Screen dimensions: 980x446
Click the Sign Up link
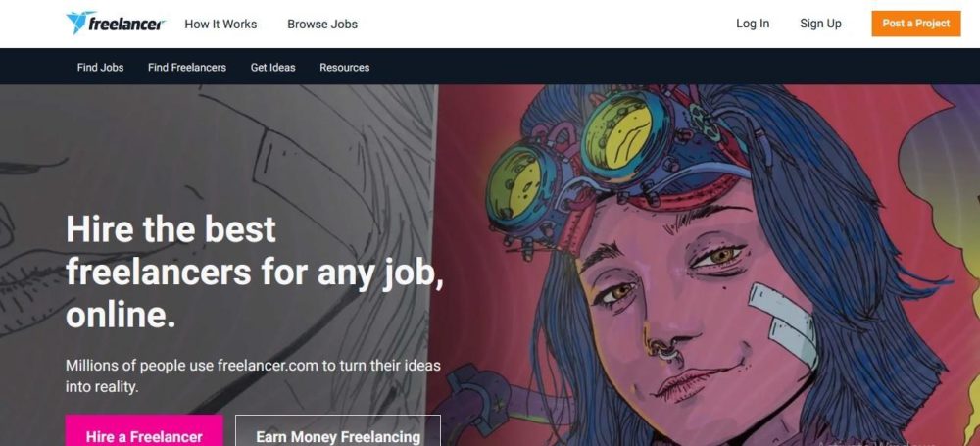[x=820, y=24]
